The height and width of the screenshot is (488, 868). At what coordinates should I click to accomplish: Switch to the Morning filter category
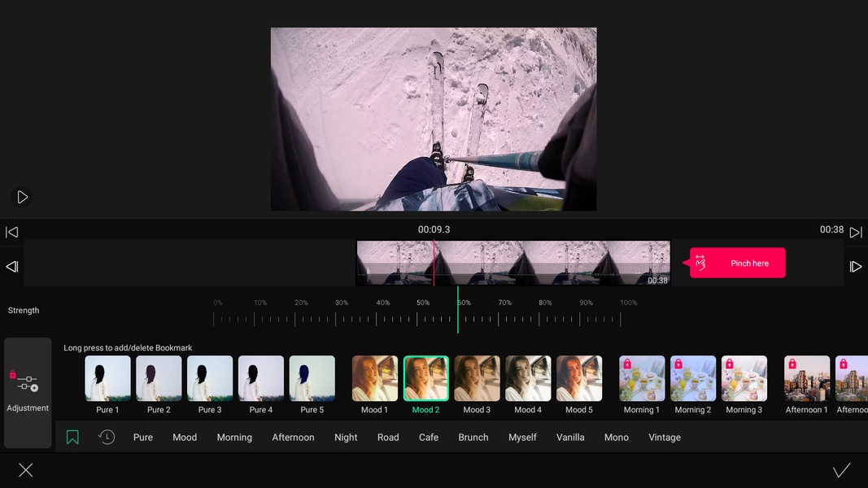[234, 437]
